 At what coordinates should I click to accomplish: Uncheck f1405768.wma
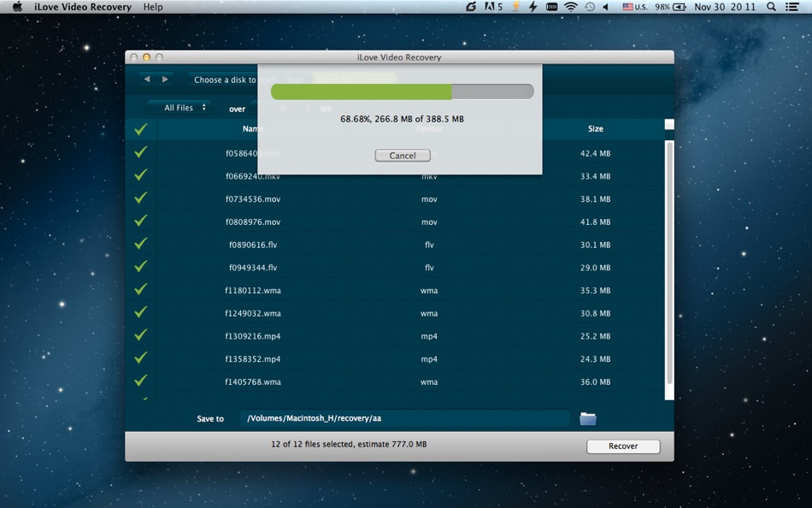click(141, 381)
